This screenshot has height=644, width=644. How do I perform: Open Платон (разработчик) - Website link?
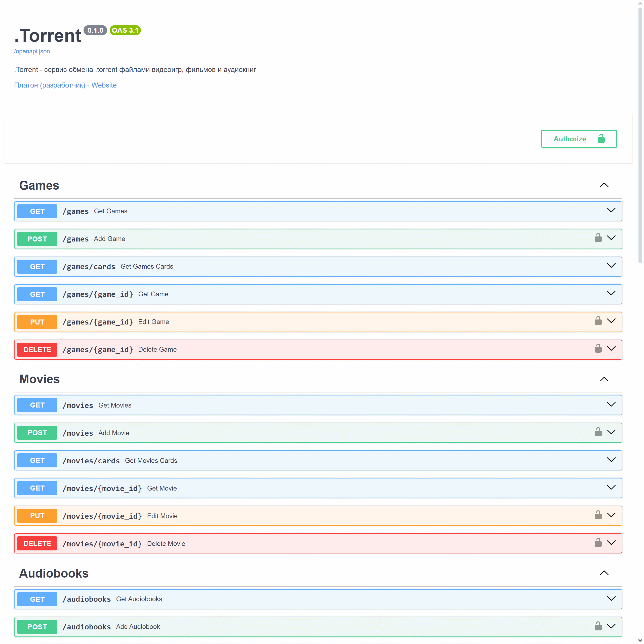(65, 85)
